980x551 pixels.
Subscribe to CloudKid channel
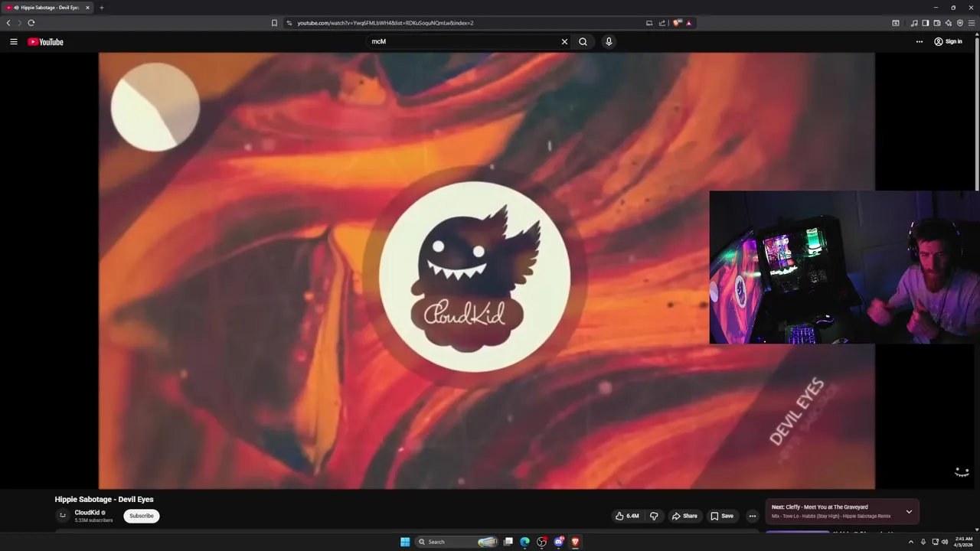click(142, 516)
